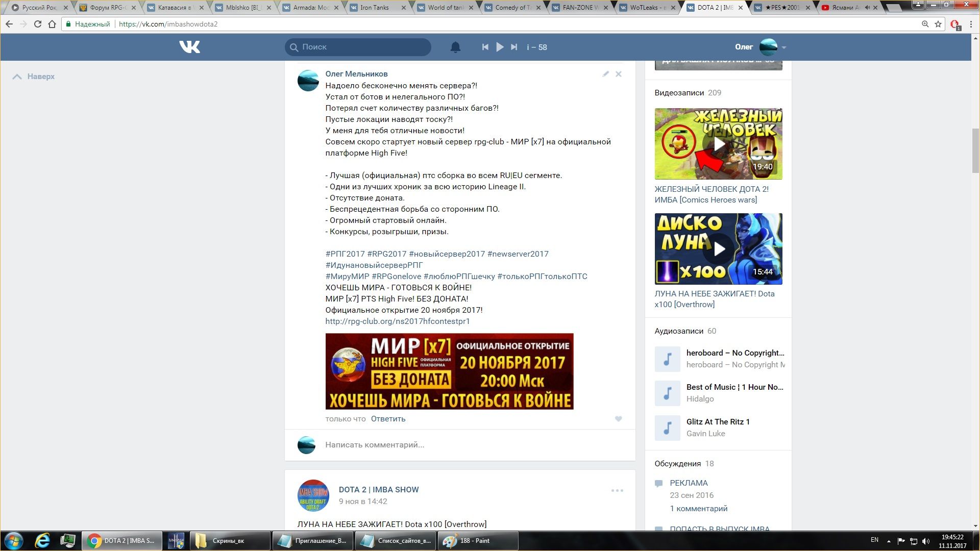The width and height of the screenshot is (980, 551).
Task: Play Best of Music 1 Hour track
Action: (x=667, y=393)
